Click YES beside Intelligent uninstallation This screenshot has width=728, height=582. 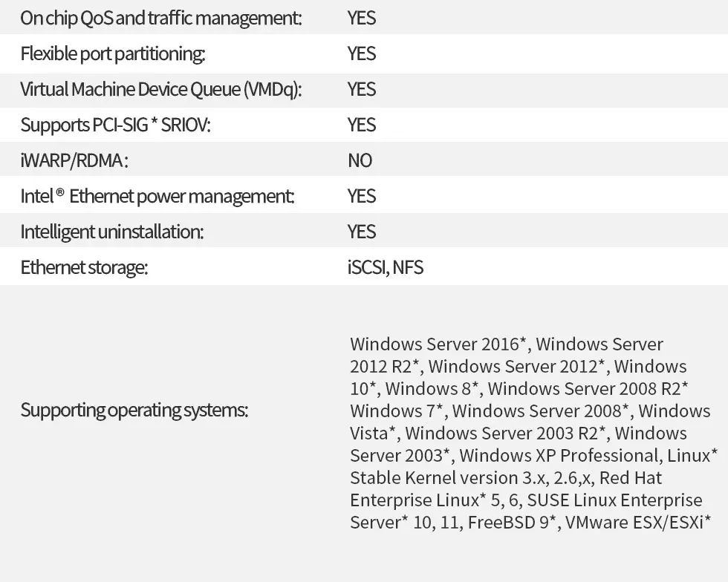pos(362,232)
